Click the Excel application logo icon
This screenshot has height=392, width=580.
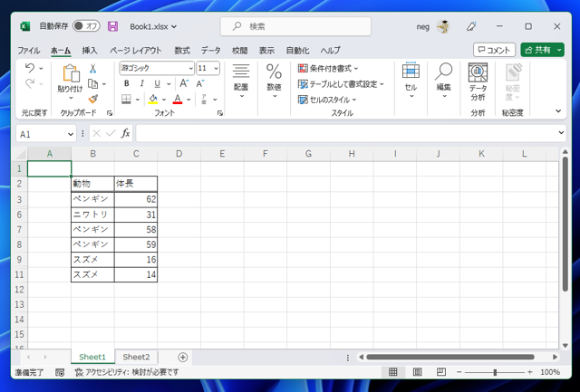(x=25, y=26)
